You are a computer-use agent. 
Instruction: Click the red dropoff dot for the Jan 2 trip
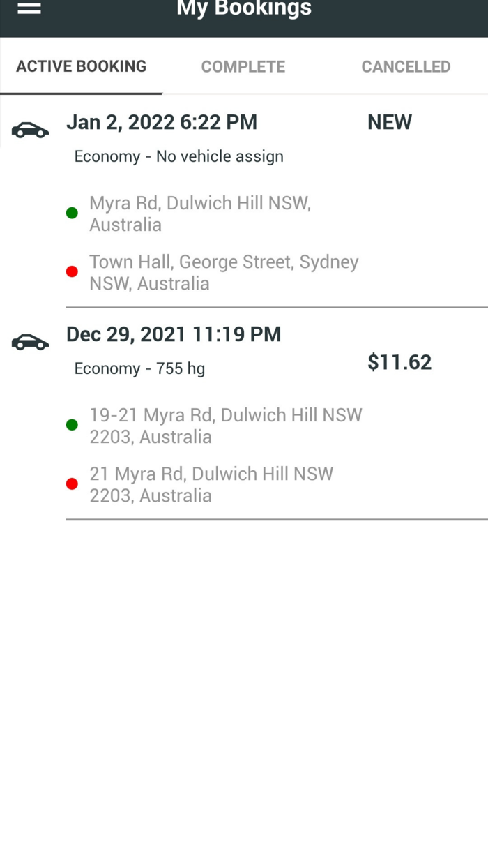pos(72,271)
